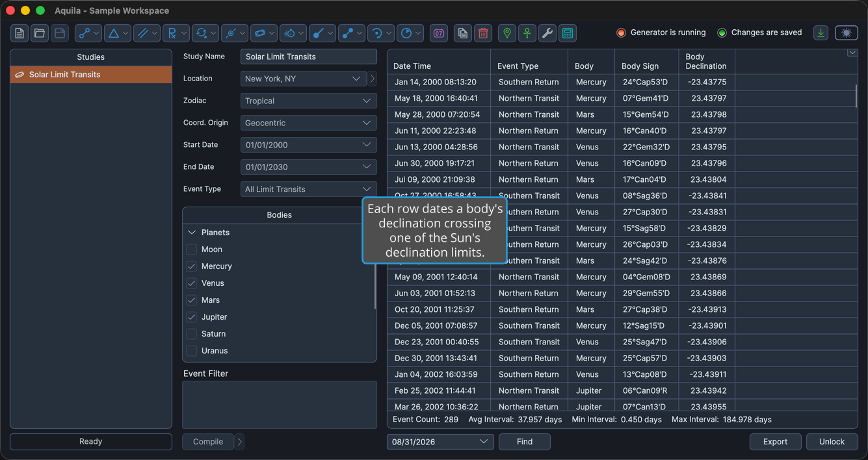Click the green download arrow icon

click(821, 33)
